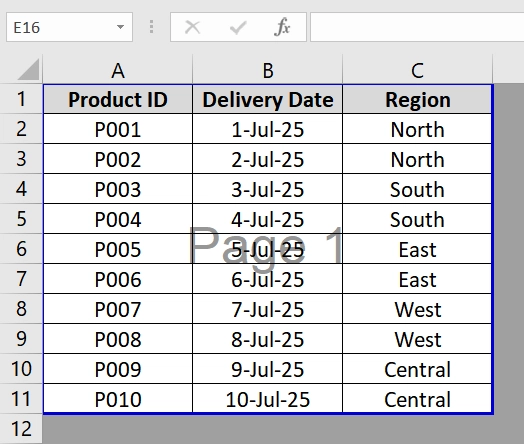The height and width of the screenshot is (444, 524).
Task: Select the 10-Jul-25 date cell
Action: point(268,399)
